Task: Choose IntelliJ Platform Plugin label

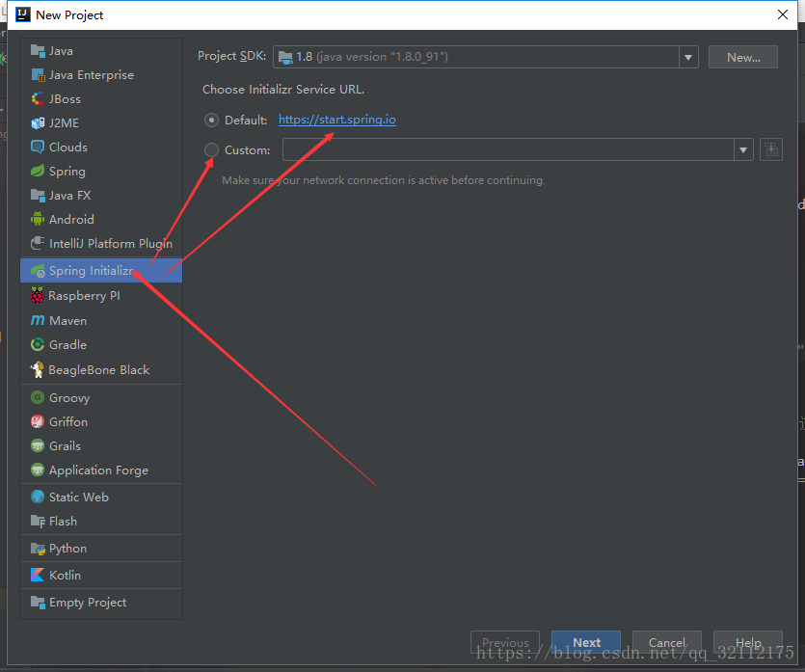Action: (111, 243)
